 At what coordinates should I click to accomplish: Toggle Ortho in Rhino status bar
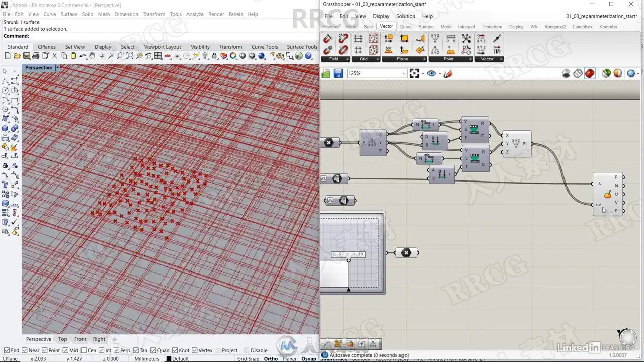coord(271,359)
